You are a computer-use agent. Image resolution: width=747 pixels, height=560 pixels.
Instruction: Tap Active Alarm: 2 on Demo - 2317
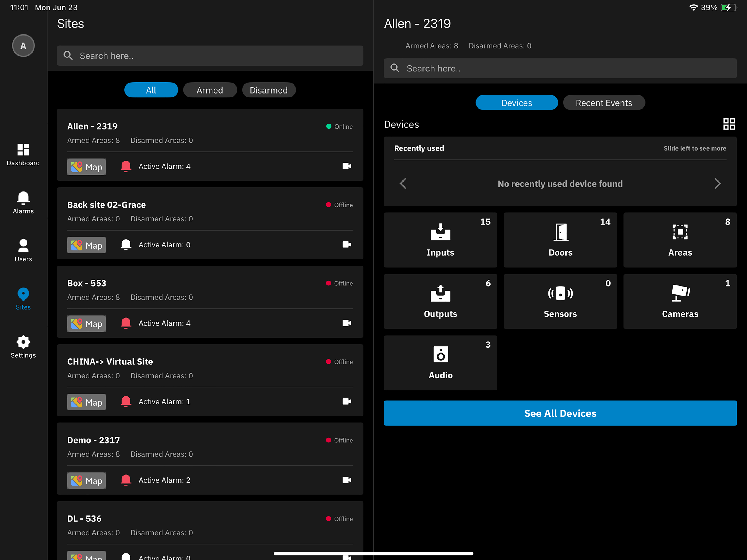click(x=164, y=480)
